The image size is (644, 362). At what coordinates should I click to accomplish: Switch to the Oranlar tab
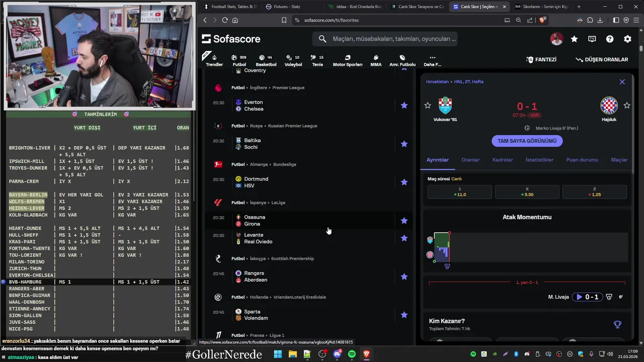tap(470, 160)
